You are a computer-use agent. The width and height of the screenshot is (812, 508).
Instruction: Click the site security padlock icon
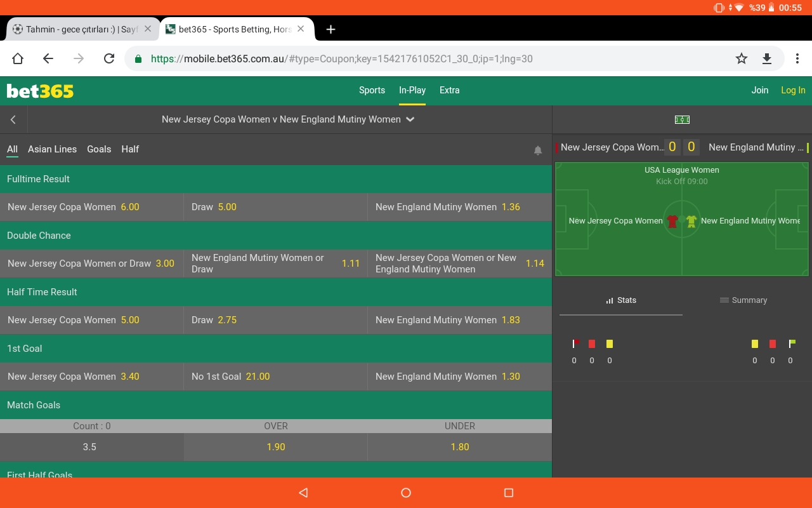point(138,59)
